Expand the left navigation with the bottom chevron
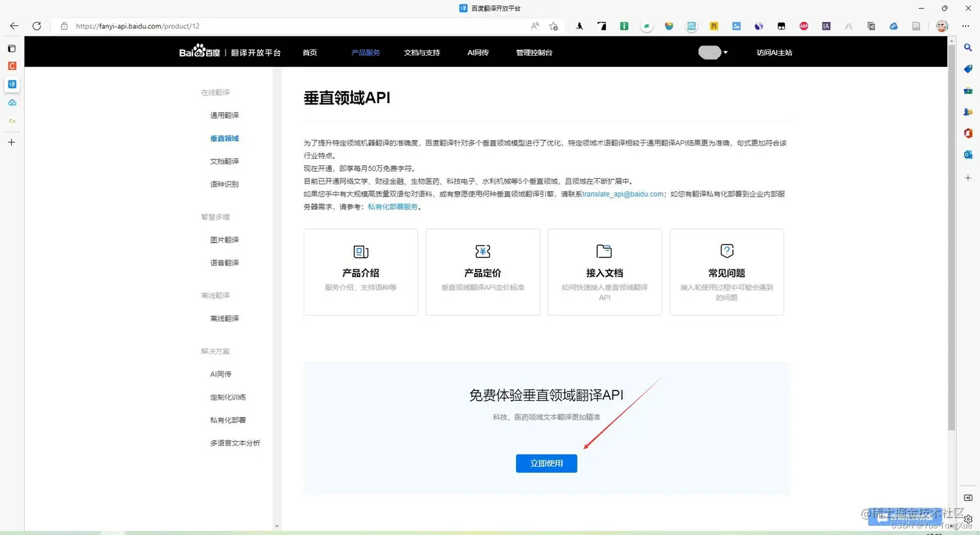This screenshot has height=535, width=980. click(277, 527)
